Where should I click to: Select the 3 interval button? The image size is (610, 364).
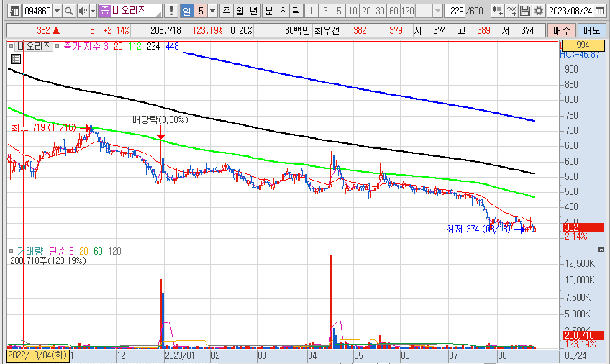tap(325, 11)
